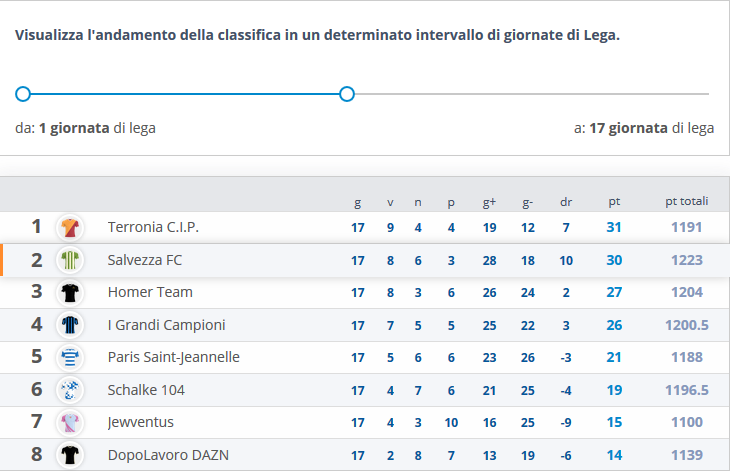Click Terronia C.I.P. orange jersey icon
The height and width of the screenshot is (471, 730).
pos(70,228)
